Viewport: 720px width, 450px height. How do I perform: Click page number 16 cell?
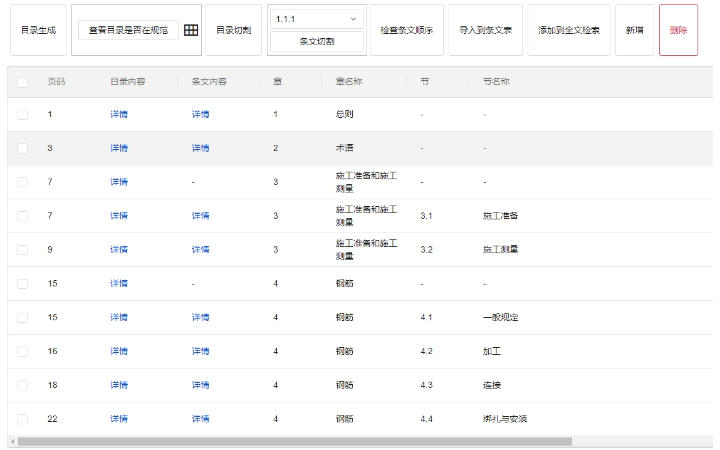tap(52, 351)
